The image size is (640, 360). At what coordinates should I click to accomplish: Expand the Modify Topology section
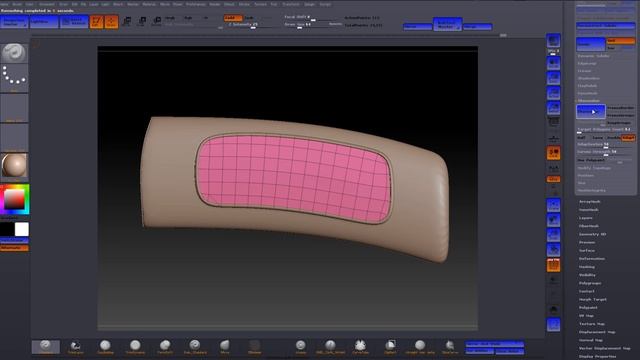pos(594,168)
